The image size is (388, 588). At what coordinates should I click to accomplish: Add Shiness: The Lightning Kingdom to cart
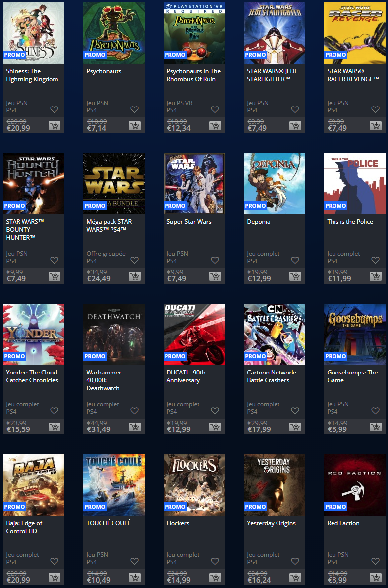point(54,126)
